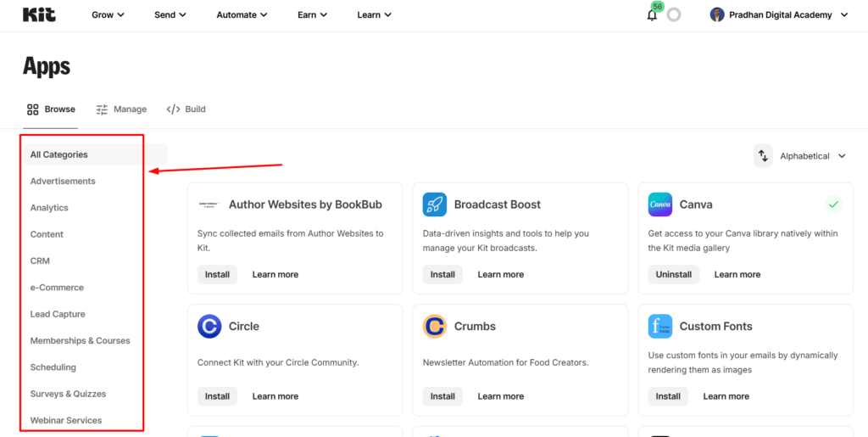This screenshot has height=437, width=868.
Task: Switch to the Manage tab
Action: (121, 109)
